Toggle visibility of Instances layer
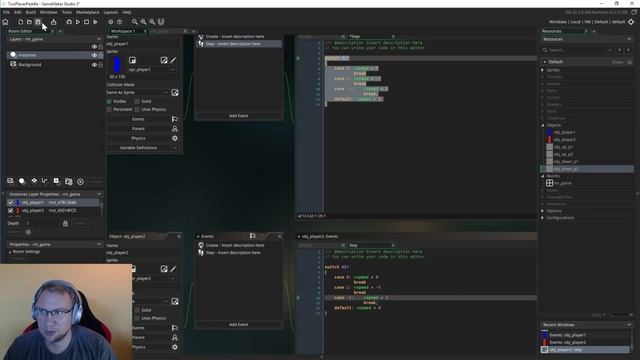 click(x=94, y=55)
